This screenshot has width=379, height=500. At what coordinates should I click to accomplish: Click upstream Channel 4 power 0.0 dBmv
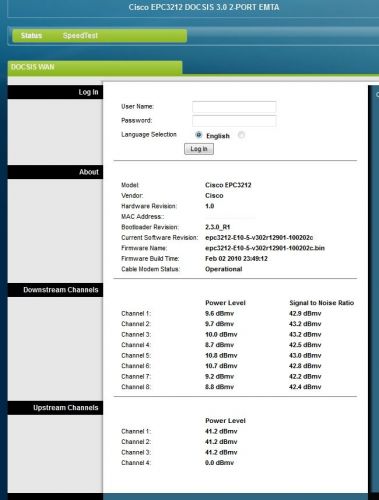(x=219, y=463)
